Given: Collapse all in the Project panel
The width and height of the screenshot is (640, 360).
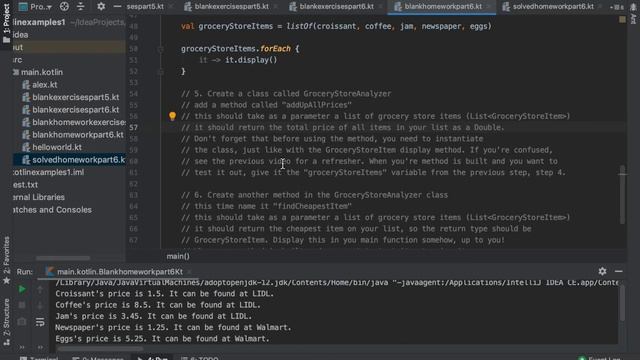Looking at the screenshot, I should [80, 6].
